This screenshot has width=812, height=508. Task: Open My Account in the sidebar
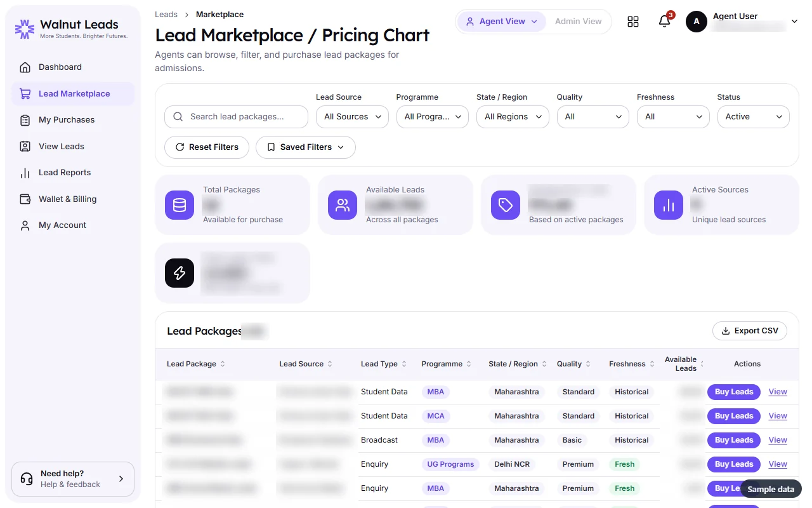pyautogui.click(x=73, y=225)
